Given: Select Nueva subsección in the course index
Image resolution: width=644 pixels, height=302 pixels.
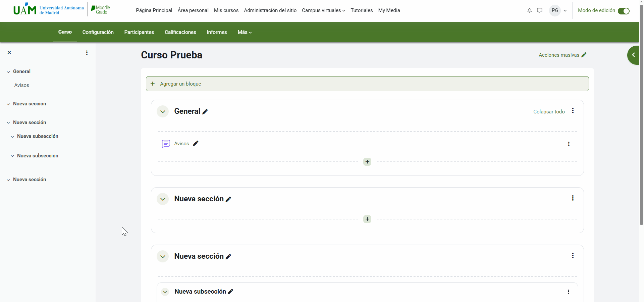Looking at the screenshot, I should point(38,136).
